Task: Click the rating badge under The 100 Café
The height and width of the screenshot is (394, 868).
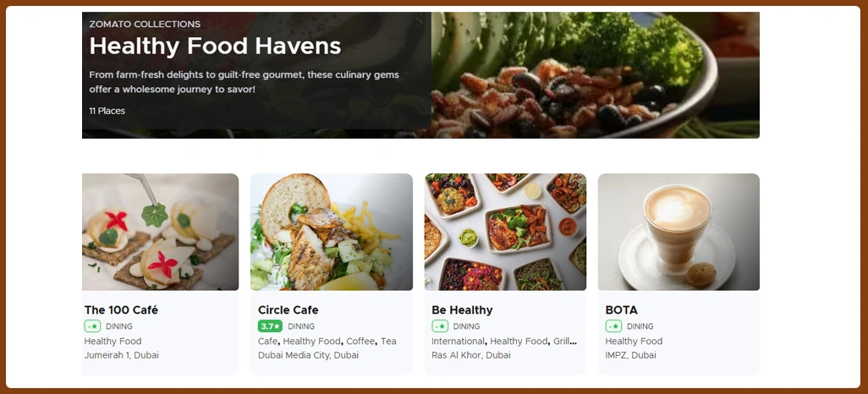Action: (x=92, y=326)
